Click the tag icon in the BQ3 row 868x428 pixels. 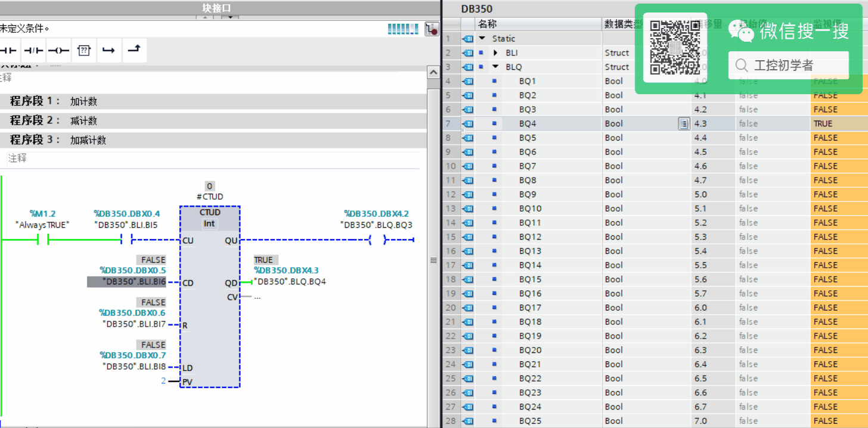coord(468,110)
